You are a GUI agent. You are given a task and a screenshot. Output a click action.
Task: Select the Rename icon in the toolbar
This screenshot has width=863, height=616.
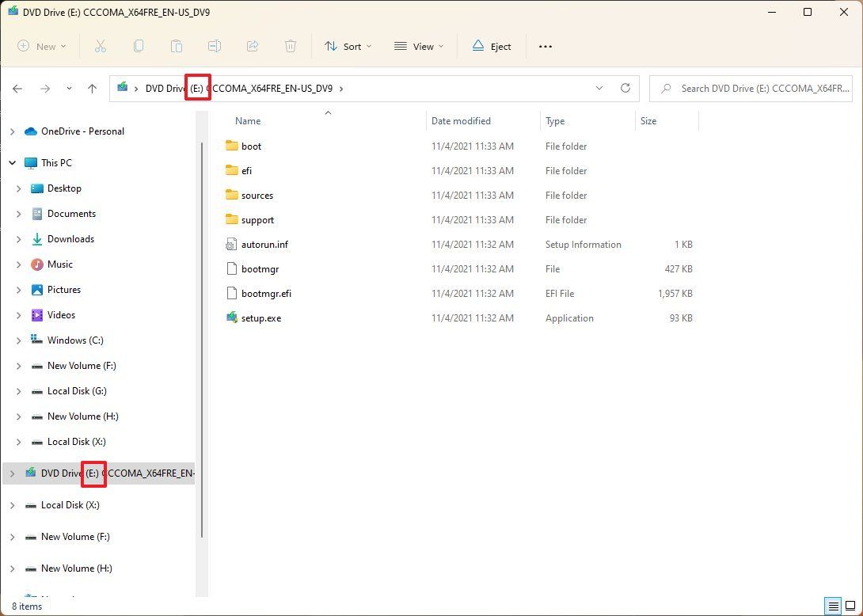[215, 46]
